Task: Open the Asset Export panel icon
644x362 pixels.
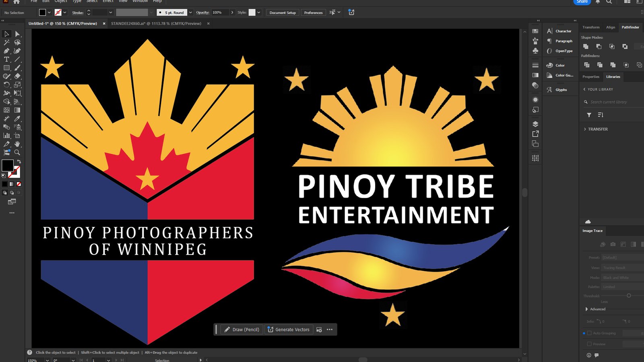Action: pyautogui.click(x=535, y=134)
